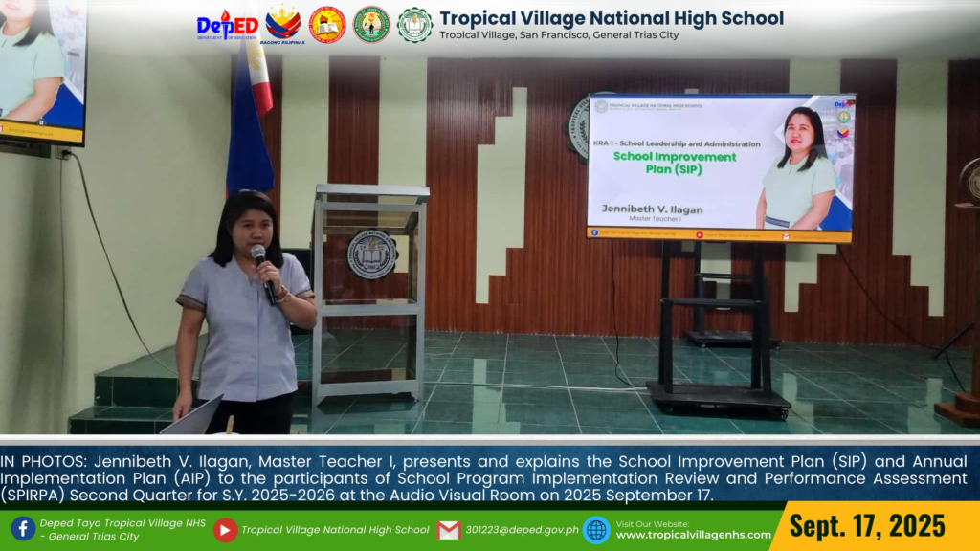
Task: Click the YouTube play icon in the footer
Action: pos(225,530)
